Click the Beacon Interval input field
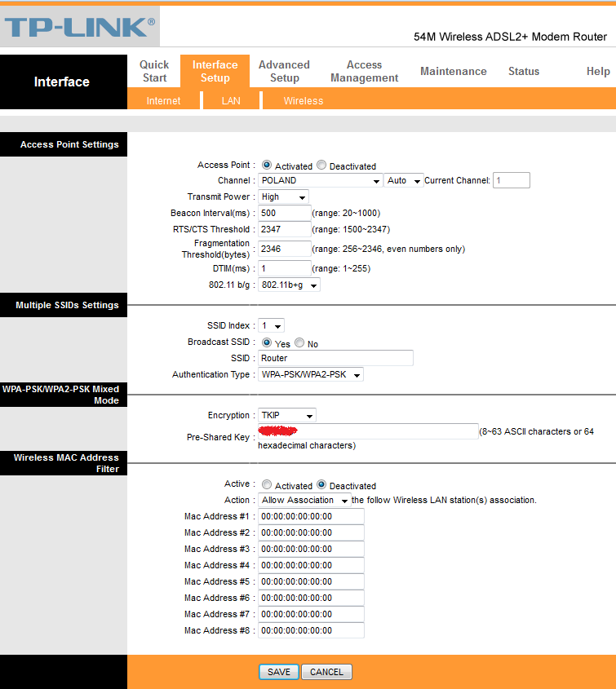 click(x=285, y=213)
